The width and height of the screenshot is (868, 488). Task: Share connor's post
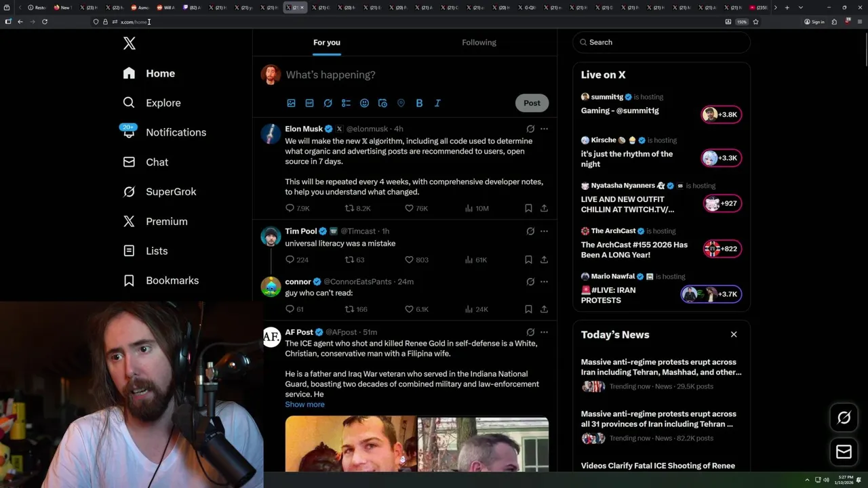click(x=544, y=309)
